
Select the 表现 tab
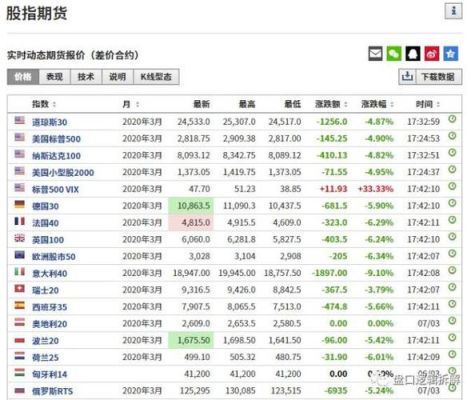coord(55,77)
